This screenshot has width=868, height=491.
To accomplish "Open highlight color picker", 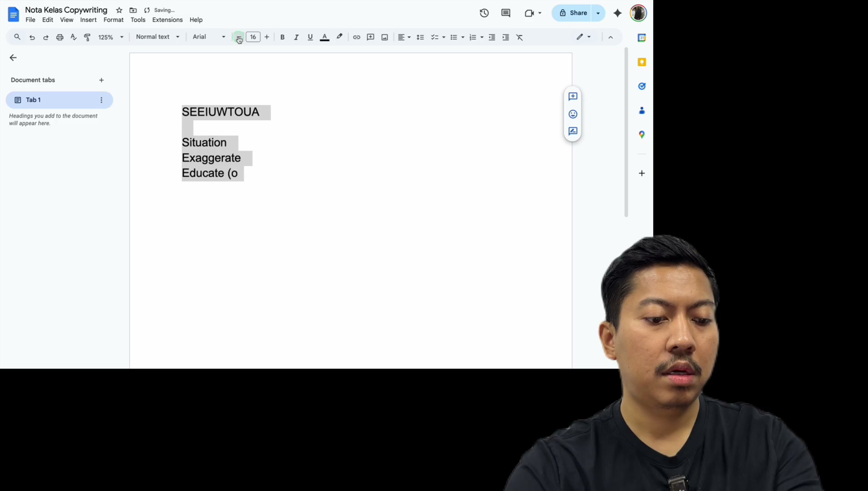I will pyautogui.click(x=339, y=37).
